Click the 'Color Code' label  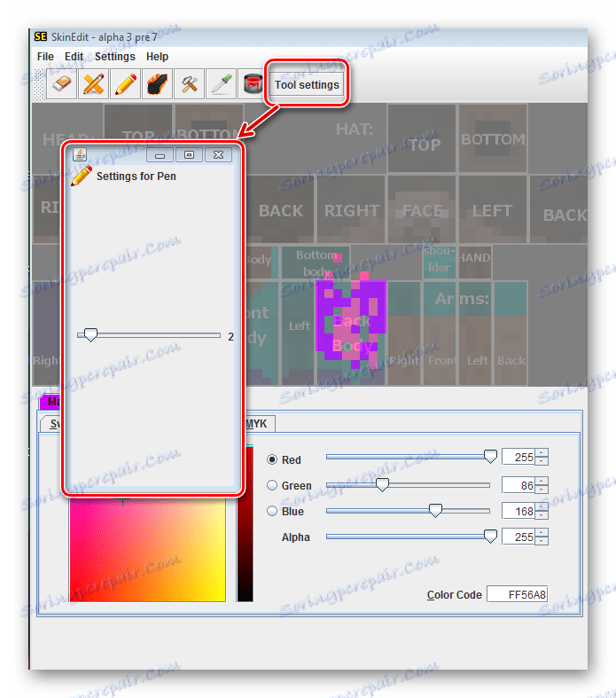454,595
